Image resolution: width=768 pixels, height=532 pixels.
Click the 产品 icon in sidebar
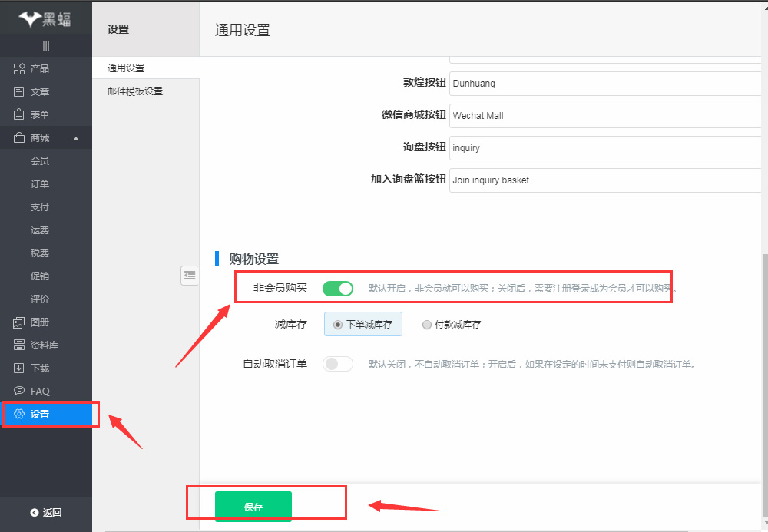coord(19,69)
